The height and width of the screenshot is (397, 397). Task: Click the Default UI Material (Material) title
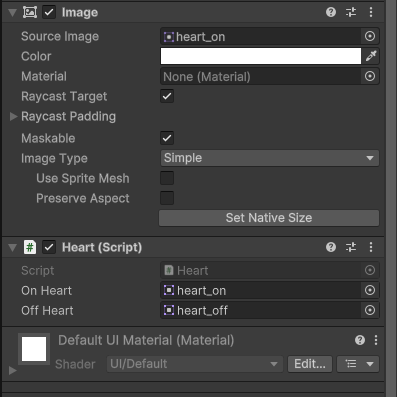[146, 340]
